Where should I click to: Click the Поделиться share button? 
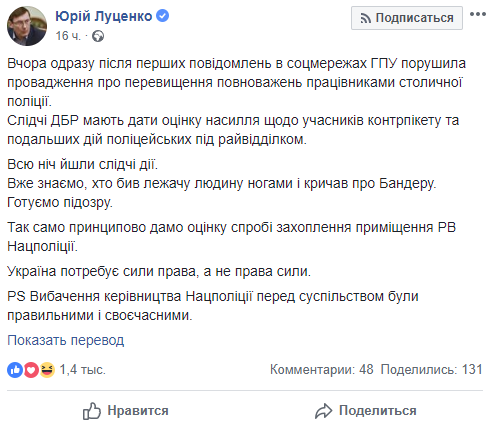click(x=366, y=411)
